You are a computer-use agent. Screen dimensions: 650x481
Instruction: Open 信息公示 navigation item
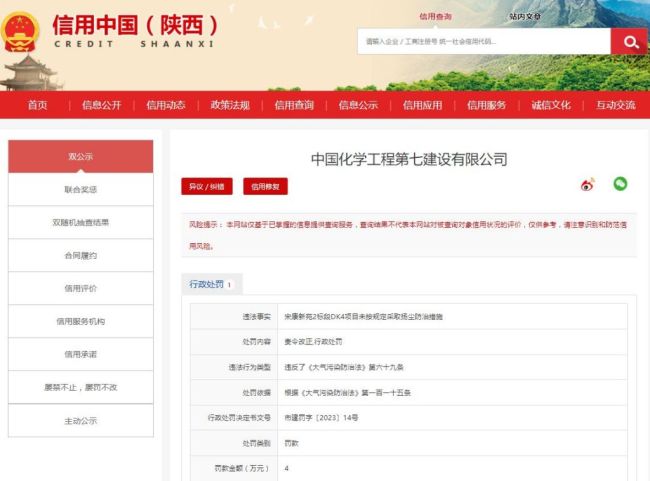tap(358, 105)
